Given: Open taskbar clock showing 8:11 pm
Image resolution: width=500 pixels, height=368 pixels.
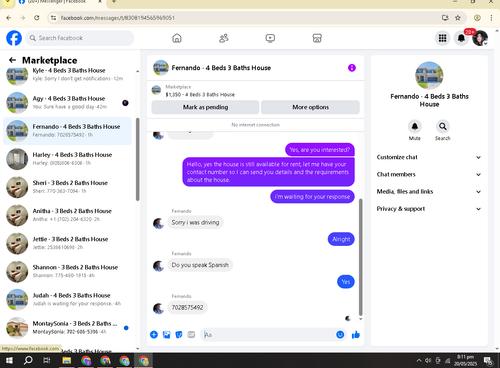Looking at the screenshot, I should point(465,360).
